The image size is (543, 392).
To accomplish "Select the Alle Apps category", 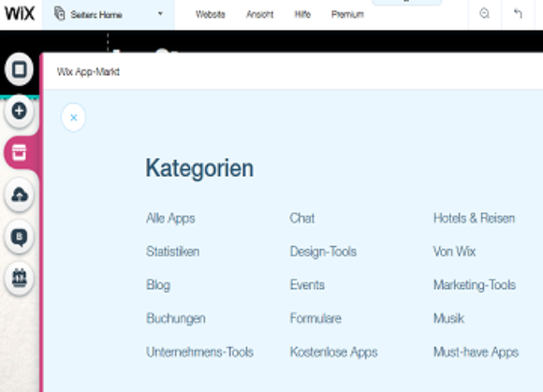I will click(170, 218).
